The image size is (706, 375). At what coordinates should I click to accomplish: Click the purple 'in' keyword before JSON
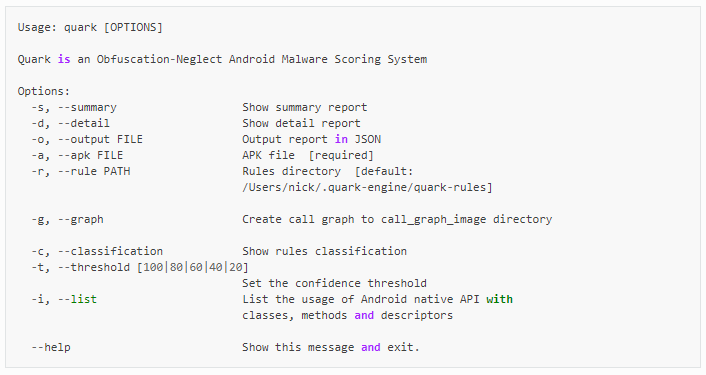[341, 140]
